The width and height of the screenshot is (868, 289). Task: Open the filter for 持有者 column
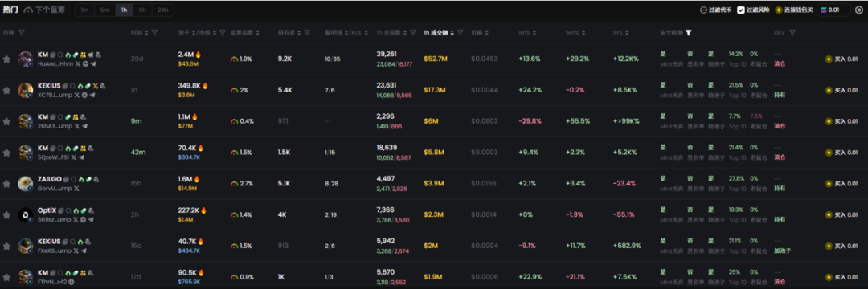pos(307,33)
